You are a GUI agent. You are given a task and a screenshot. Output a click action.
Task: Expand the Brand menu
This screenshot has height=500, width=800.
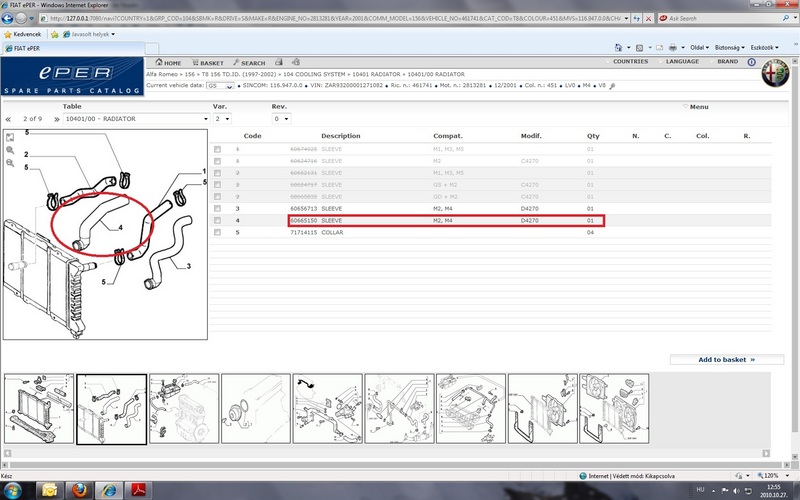point(724,61)
